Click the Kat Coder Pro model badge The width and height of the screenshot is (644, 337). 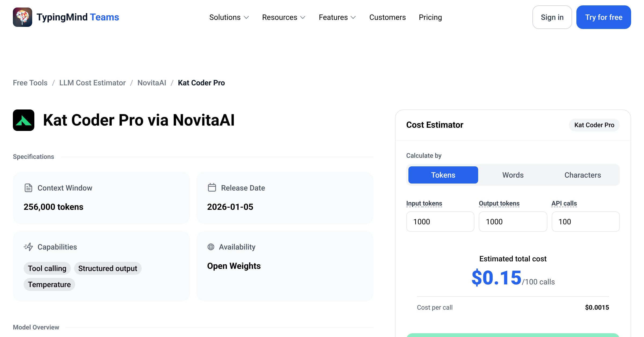594,125
